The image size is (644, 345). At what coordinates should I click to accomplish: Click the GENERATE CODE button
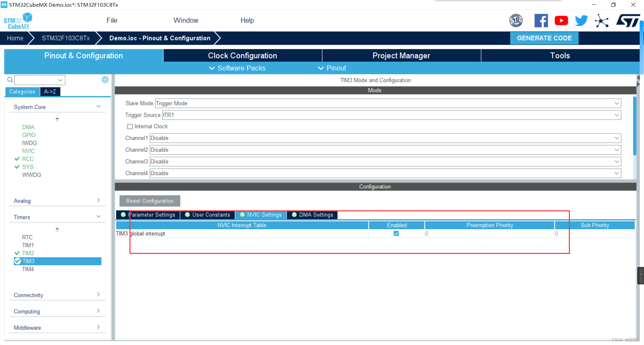[x=544, y=38]
